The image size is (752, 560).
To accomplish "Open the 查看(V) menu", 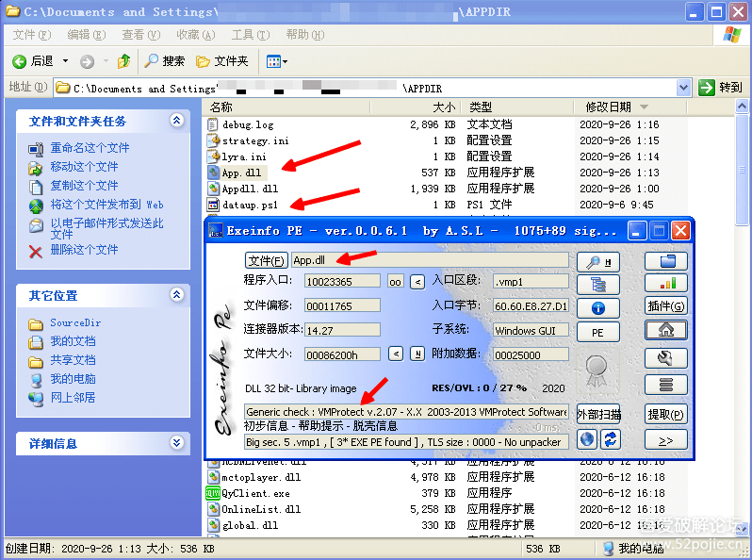I will click(139, 35).
